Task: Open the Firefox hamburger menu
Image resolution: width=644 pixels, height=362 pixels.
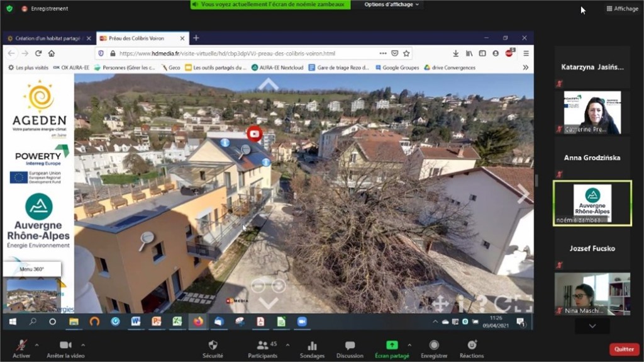Action: 526,54
